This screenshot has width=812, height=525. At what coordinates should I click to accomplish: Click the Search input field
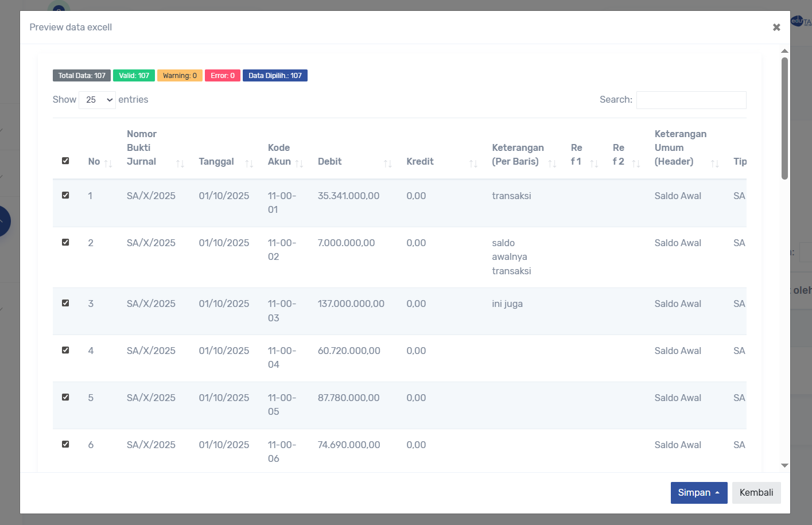[x=691, y=100]
